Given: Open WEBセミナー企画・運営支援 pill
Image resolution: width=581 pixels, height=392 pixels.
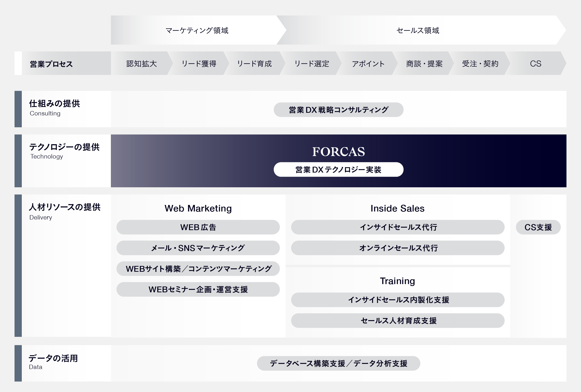Looking at the screenshot, I should point(198,290).
